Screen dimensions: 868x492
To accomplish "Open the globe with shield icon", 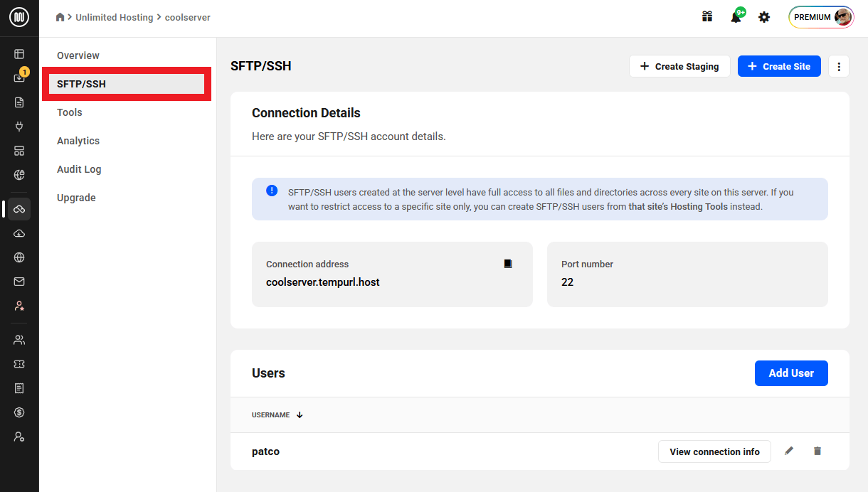I will [19, 175].
